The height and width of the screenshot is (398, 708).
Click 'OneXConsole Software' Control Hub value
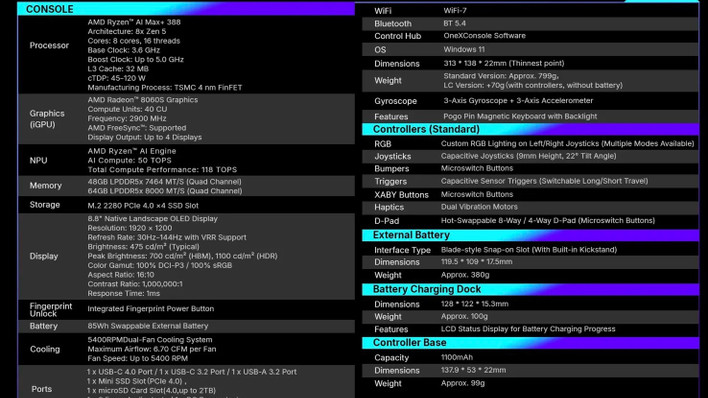point(484,36)
